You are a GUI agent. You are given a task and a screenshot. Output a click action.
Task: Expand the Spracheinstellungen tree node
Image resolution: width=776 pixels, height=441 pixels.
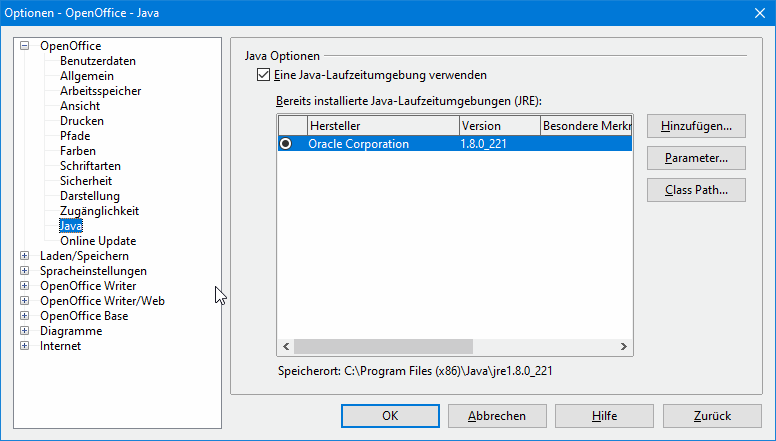25,271
